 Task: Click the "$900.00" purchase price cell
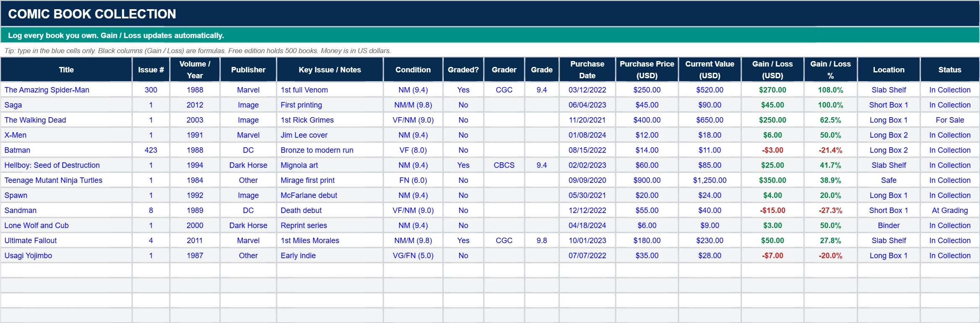647,180
